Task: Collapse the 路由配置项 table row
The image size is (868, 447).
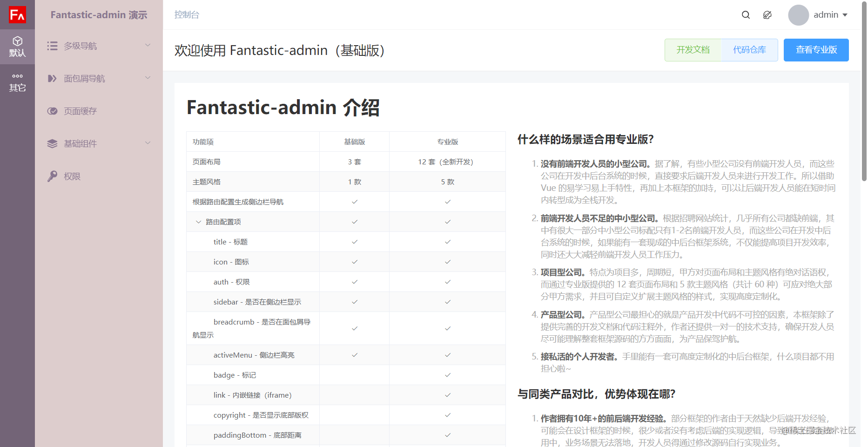Action: [x=198, y=222]
